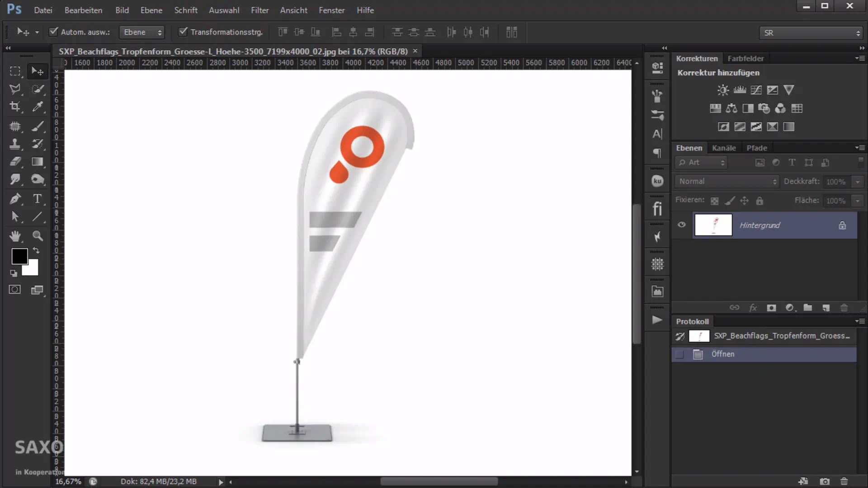Switch to the Kanäle tab

724,148
